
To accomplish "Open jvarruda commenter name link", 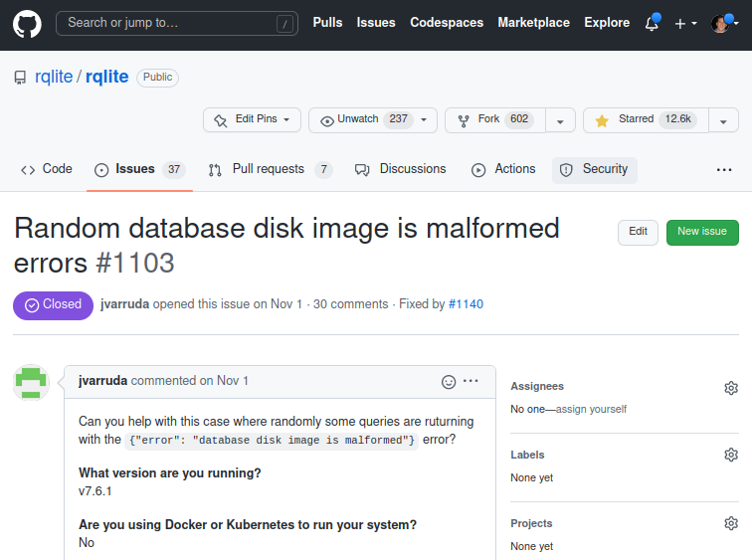I will pos(102,381).
